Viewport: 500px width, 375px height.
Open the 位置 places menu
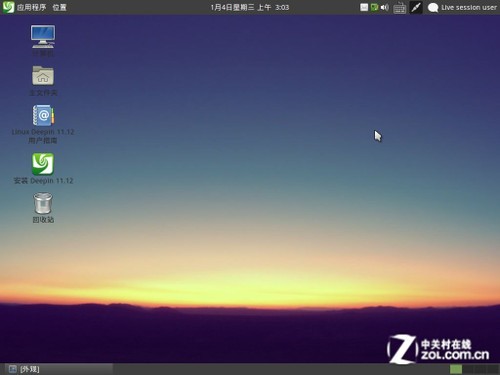[x=60, y=7]
